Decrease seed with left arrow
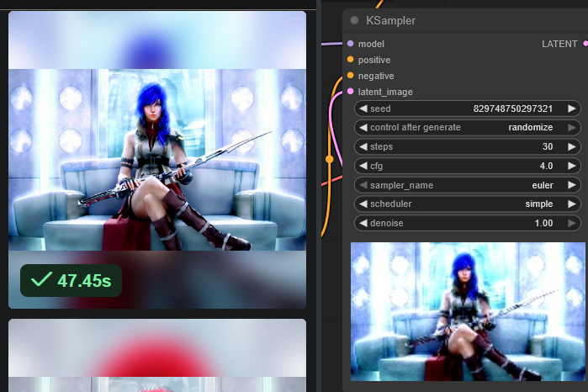 (363, 109)
